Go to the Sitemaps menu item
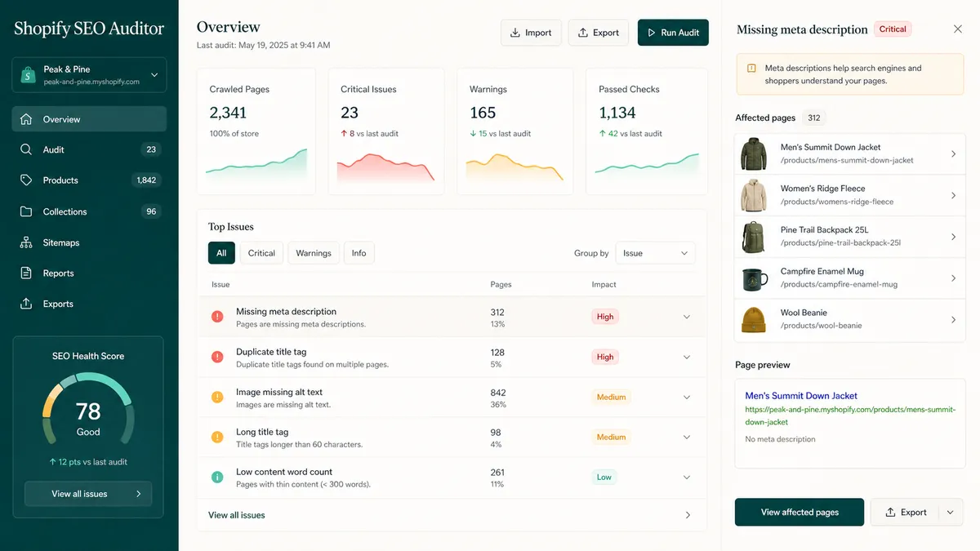980x551 pixels. [89, 242]
